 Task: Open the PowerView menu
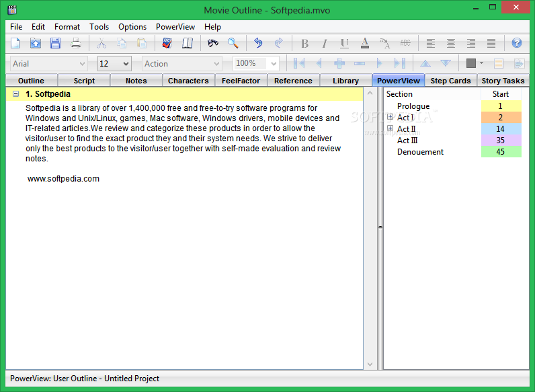175,27
